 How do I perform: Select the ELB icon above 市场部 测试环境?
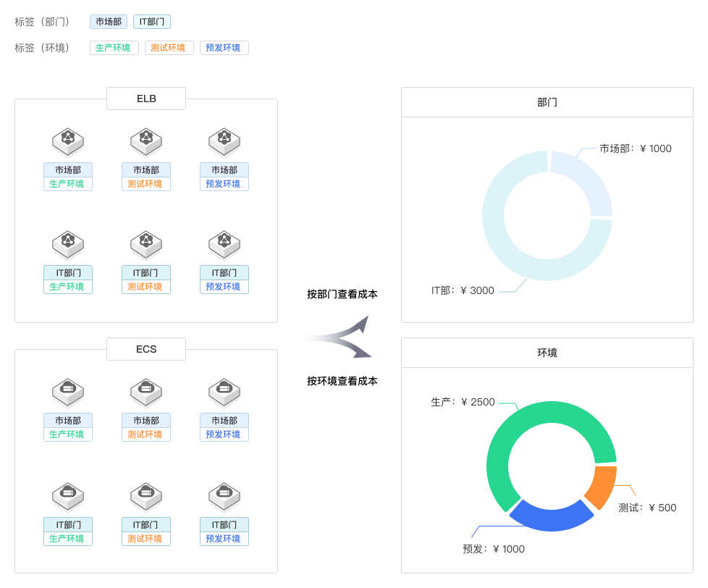(146, 140)
